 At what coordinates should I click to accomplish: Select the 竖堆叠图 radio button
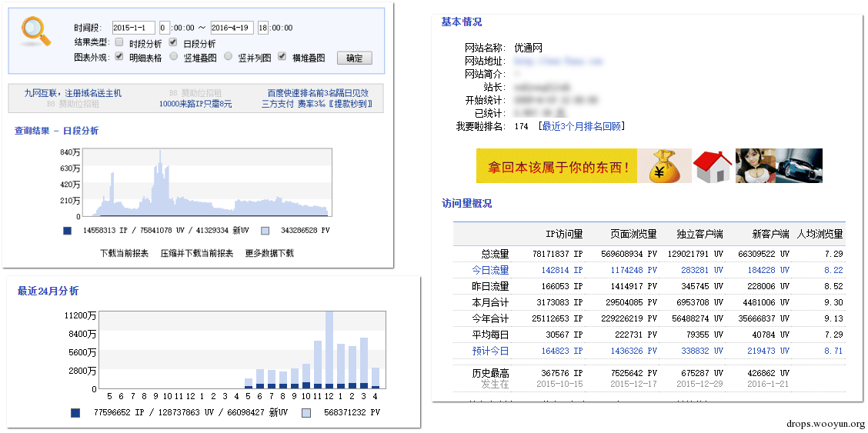174,56
